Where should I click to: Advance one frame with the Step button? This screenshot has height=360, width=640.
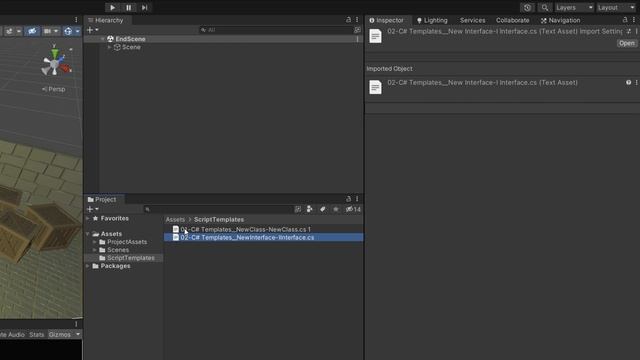[x=144, y=7]
